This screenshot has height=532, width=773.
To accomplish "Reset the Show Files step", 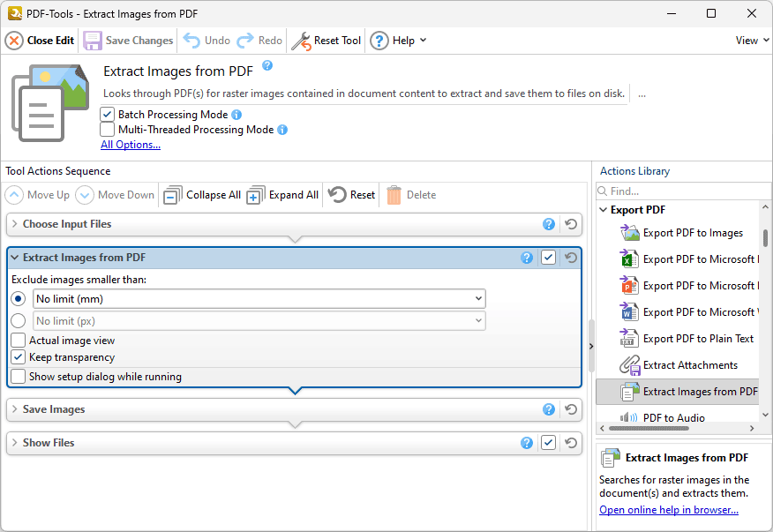I will click(x=571, y=443).
